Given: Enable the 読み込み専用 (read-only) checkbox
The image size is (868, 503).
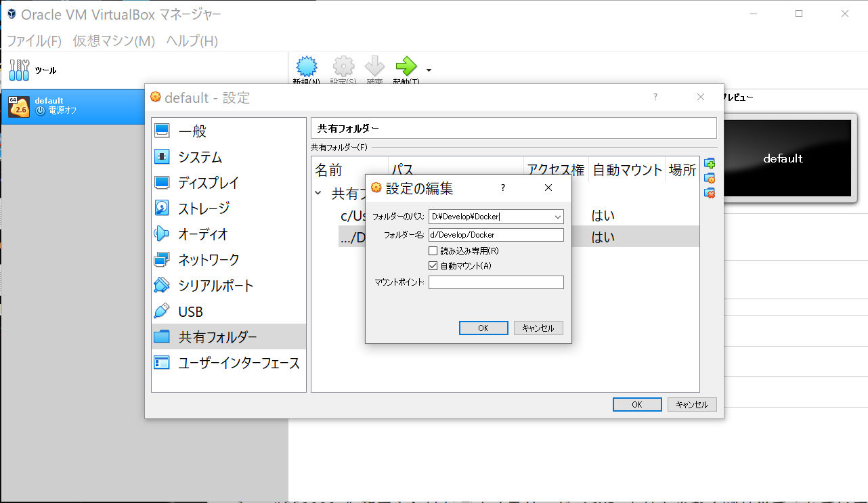Looking at the screenshot, I should pyautogui.click(x=433, y=251).
